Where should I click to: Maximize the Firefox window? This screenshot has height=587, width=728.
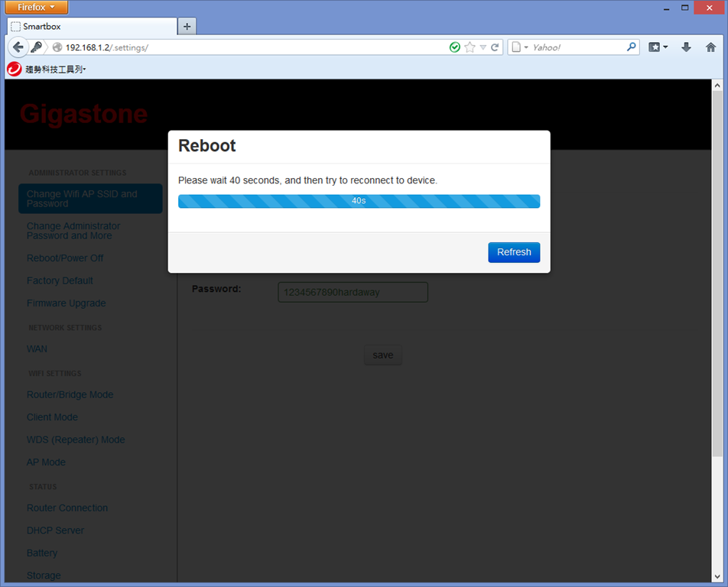click(685, 8)
